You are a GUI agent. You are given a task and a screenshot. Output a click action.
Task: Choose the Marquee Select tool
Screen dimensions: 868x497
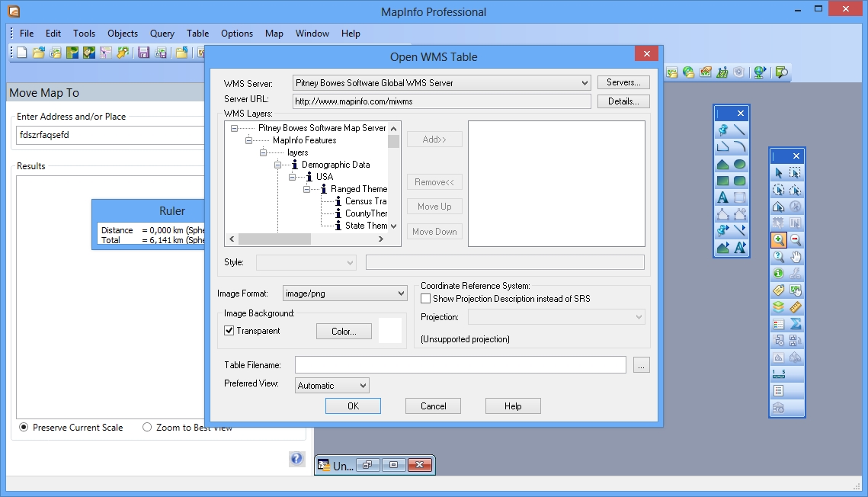pyautogui.click(x=795, y=173)
